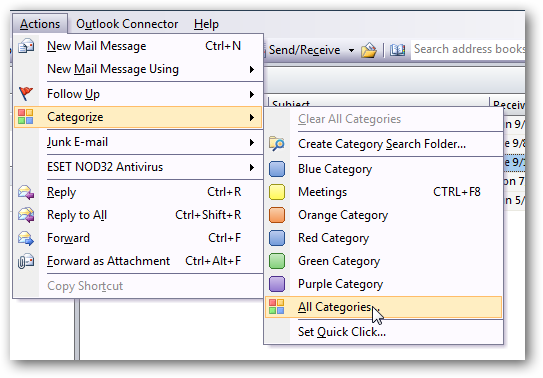Click the Red Category color swatch

click(277, 238)
